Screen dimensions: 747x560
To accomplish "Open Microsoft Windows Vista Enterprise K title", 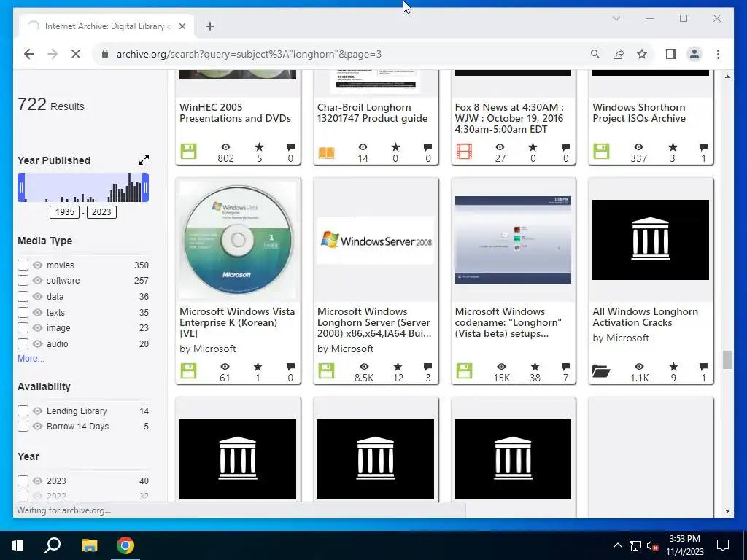I will [x=237, y=322].
